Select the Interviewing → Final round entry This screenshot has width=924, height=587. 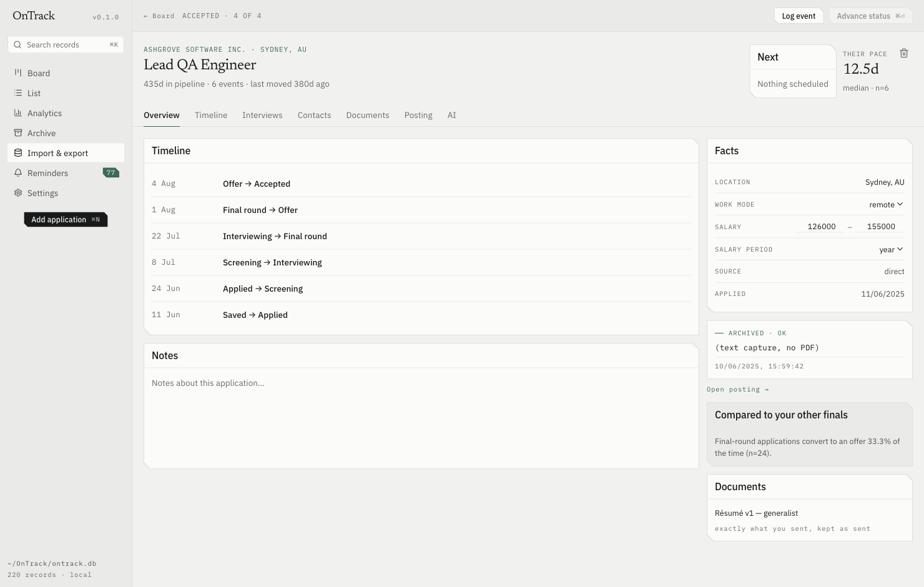tap(421, 236)
